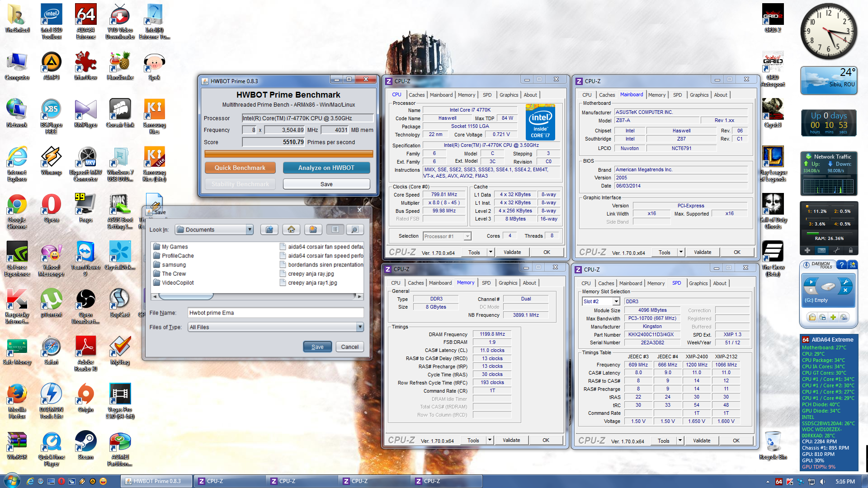Click AIDA64 tray icon in taskbar
The height and width of the screenshot is (488, 868).
(x=779, y=482)
